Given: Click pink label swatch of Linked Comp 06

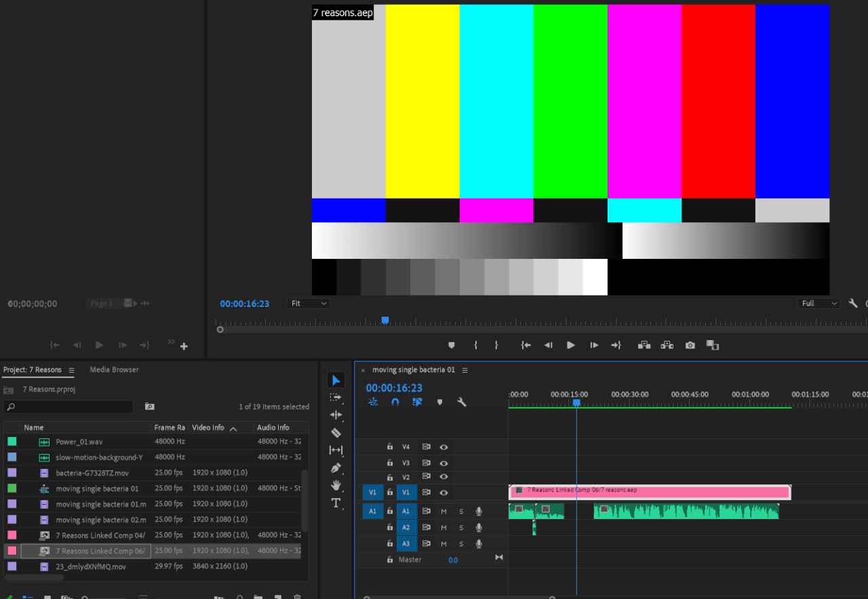Looking at the screenshot, I should click(x=12, y=551).
